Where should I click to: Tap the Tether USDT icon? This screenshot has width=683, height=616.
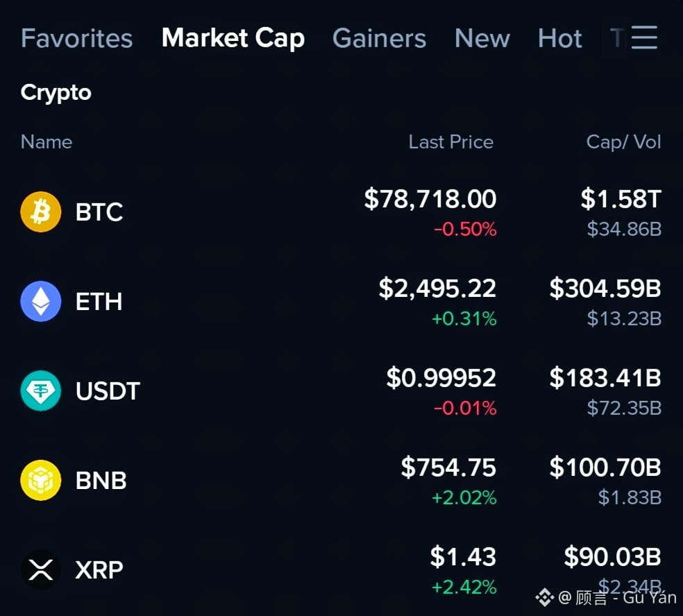(x=41, y=391)
